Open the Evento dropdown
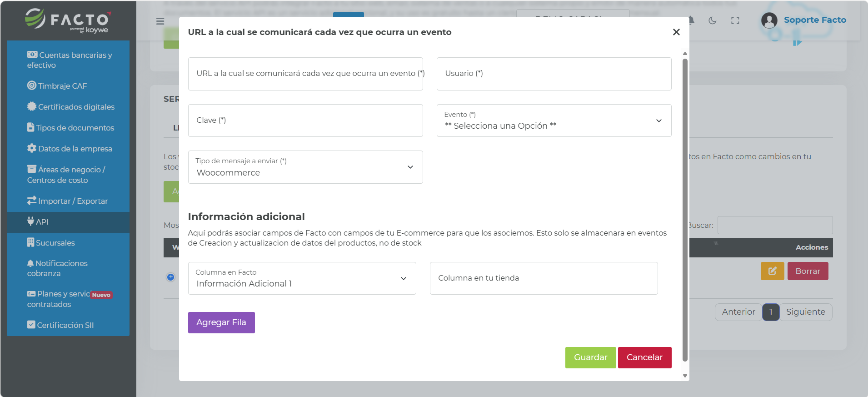Screen dimensions: 868x397 tap(554, 121)
